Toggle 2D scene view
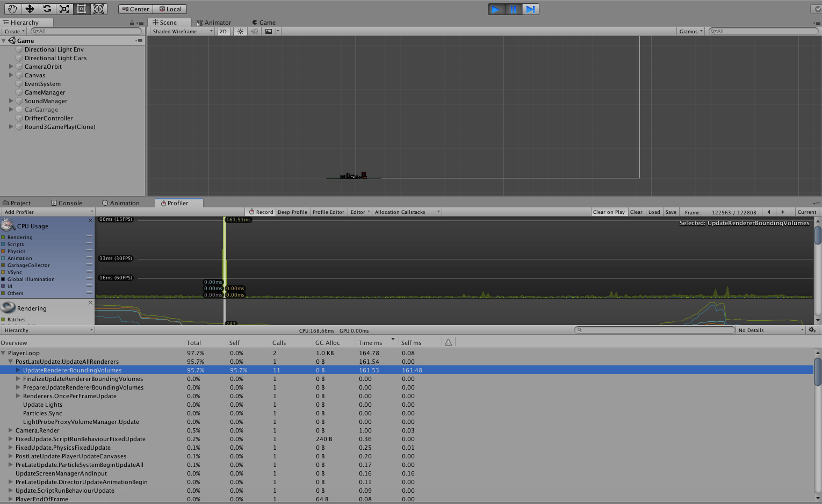The height and width of the screenshot is (504, 822). click(223, 31)
